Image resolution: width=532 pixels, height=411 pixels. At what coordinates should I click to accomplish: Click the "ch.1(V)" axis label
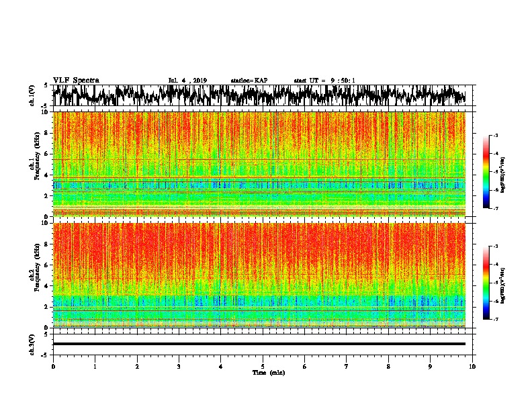32,95
